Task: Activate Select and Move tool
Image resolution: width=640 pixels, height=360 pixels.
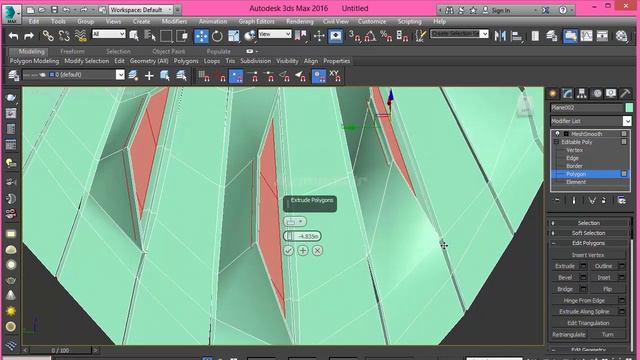Action: 201,36
